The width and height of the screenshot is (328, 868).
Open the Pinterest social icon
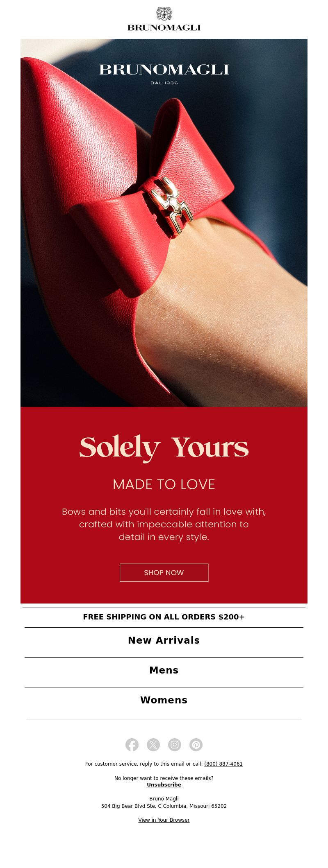196,744
